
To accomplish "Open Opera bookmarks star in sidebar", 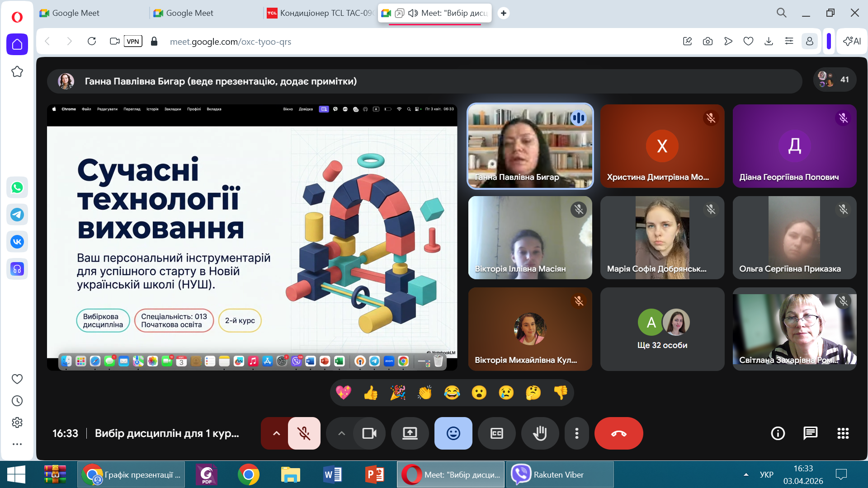I will (x=17, y=71).
